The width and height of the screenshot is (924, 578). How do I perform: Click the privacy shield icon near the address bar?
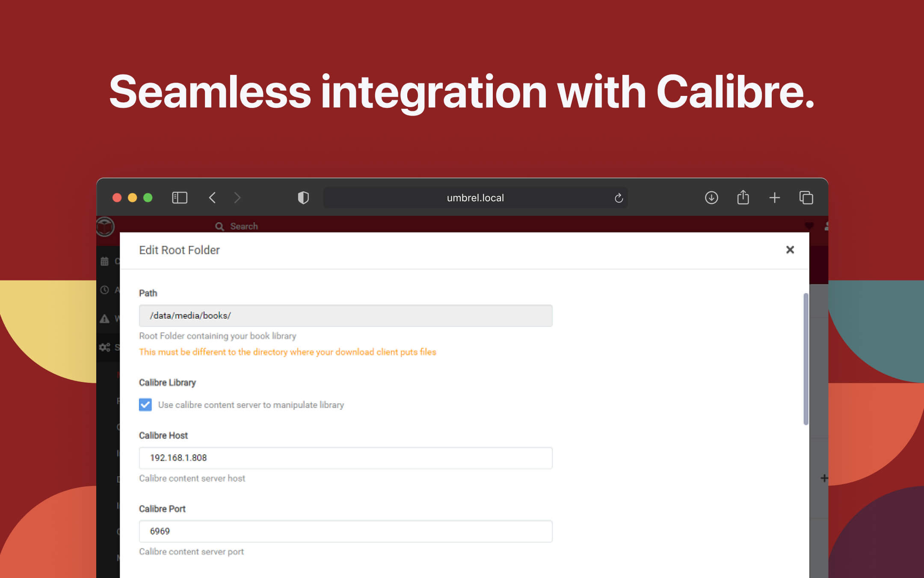click(x=303, y=197)
